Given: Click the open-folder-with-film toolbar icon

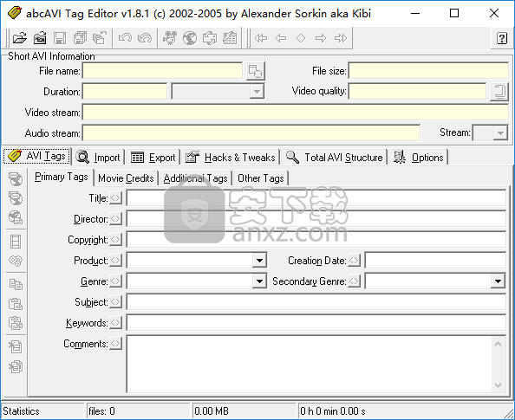Looking at the screenshot, I should (x=40, y=38).
